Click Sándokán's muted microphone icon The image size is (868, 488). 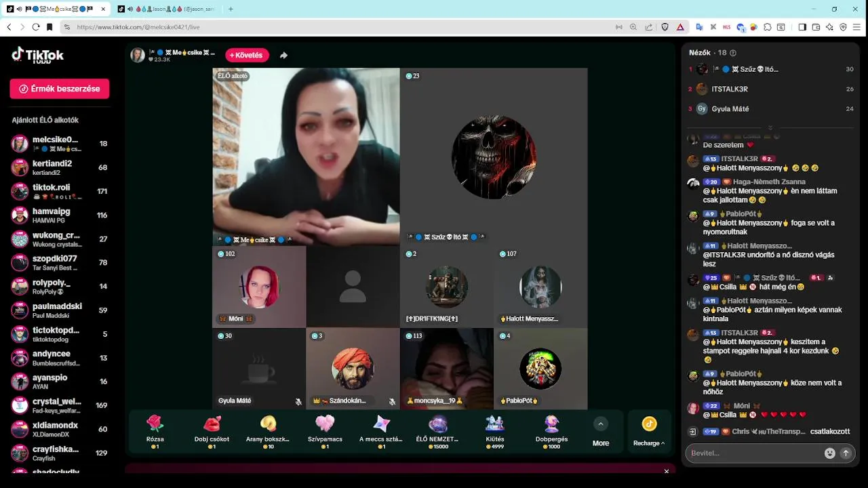pos(392,401)
